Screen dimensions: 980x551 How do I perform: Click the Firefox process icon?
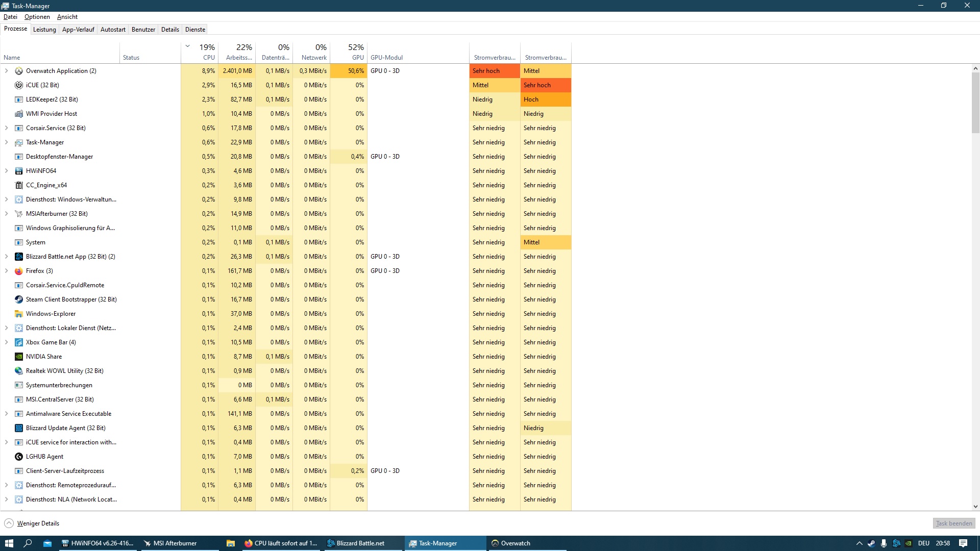[19, 271]
